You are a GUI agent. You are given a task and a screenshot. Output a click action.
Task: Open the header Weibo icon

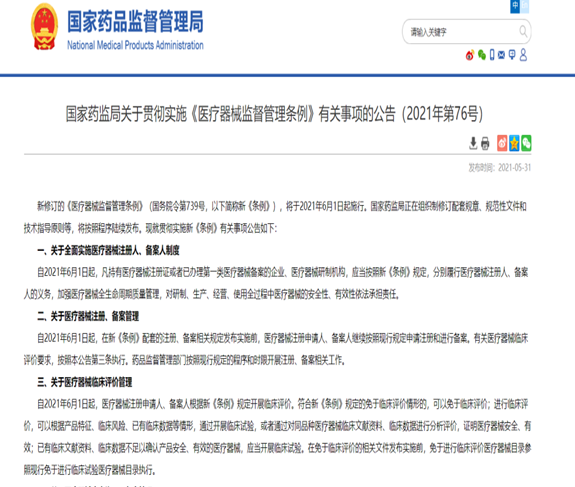tap(470, 55)
